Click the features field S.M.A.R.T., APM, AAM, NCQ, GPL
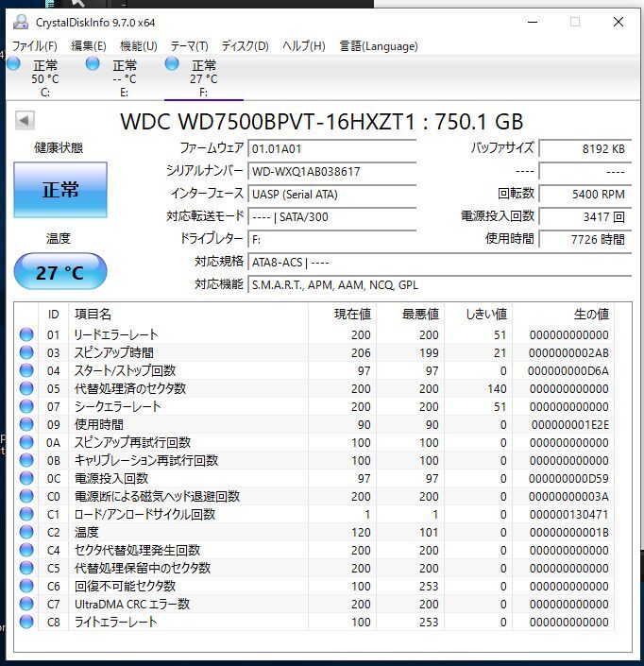This screenshot has width=644, height=666. 439,285
